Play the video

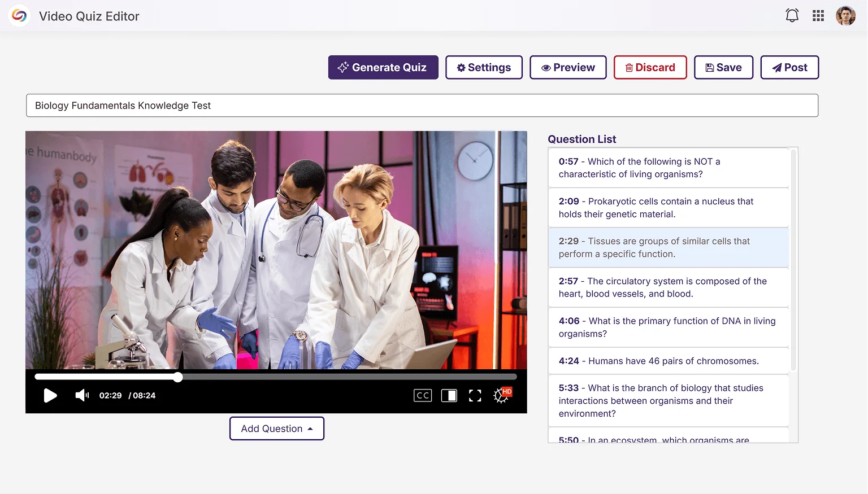50,395
